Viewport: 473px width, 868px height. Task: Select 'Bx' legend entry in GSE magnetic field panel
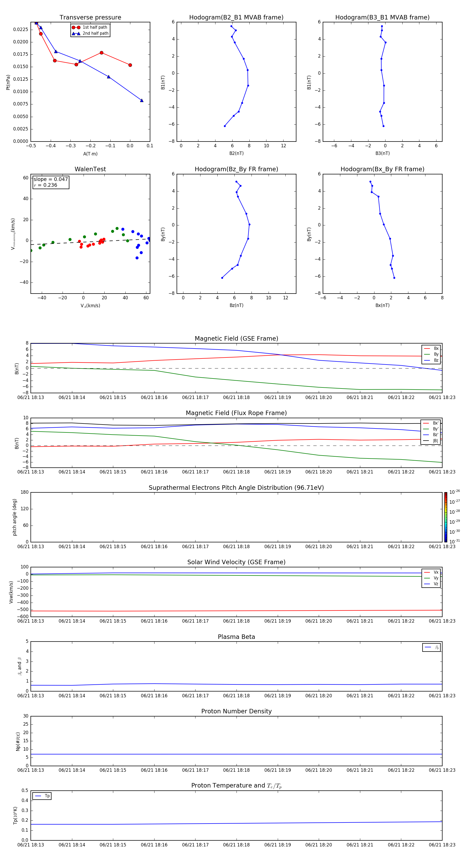click(x=431, y=349)
